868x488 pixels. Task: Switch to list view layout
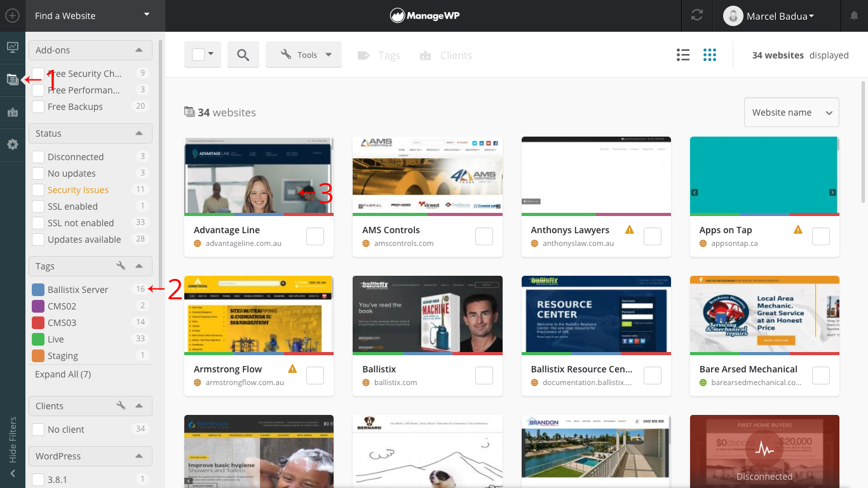(683, 55)
